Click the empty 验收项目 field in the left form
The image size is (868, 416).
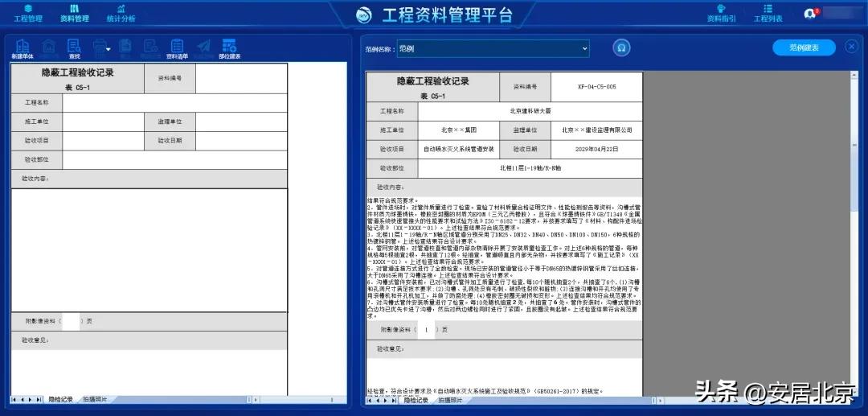coord(104,141)
